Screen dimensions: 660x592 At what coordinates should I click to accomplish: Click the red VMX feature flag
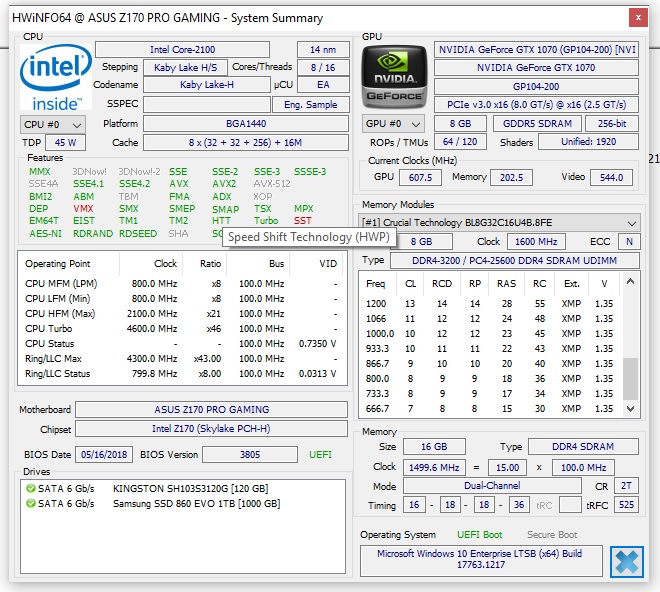click(x=83, y=208)
